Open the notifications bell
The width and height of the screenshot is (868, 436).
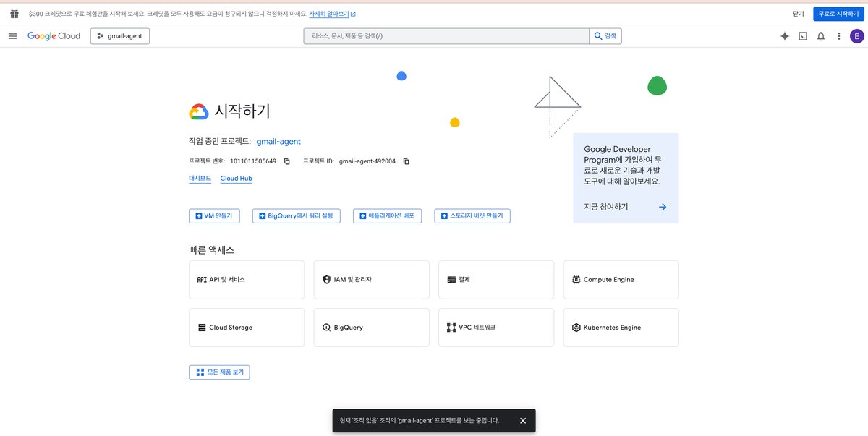[x=820, y=35]
